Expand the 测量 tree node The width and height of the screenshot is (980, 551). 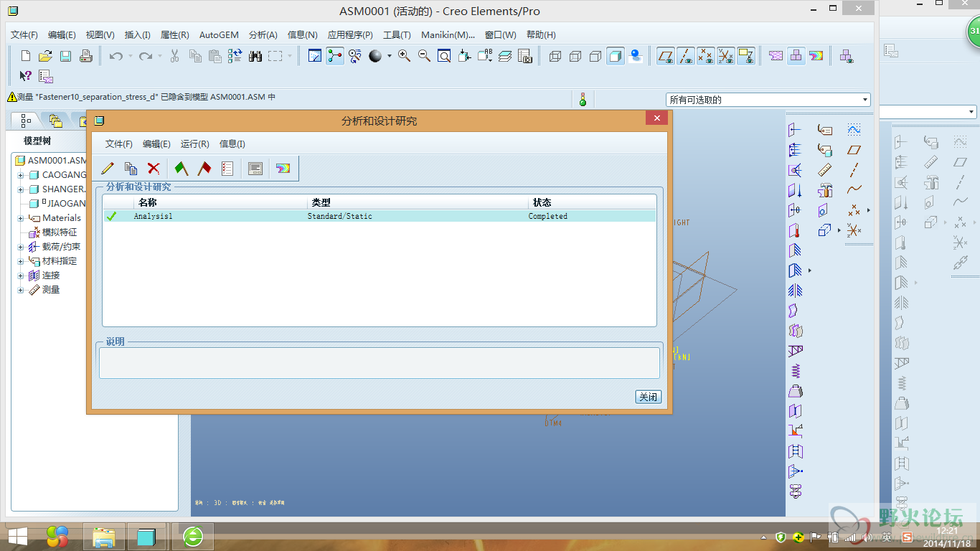click(x=21, y=290)
